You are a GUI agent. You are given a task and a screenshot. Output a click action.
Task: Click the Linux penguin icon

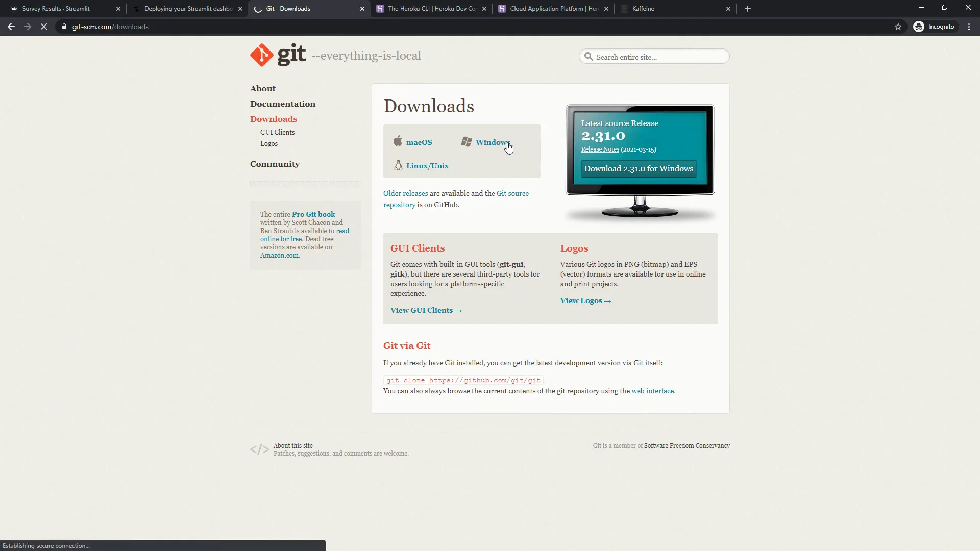pos(398,165)
